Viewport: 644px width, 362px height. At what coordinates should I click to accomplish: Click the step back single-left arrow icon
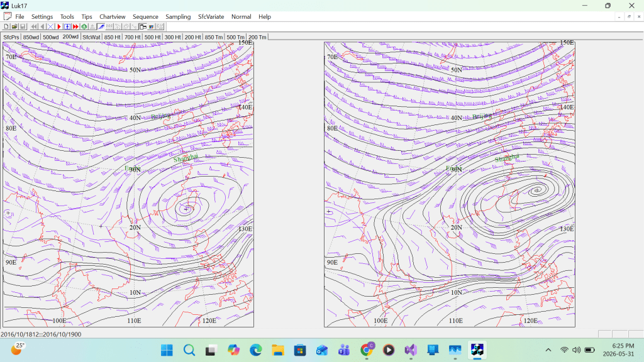[x=42, y=26]
